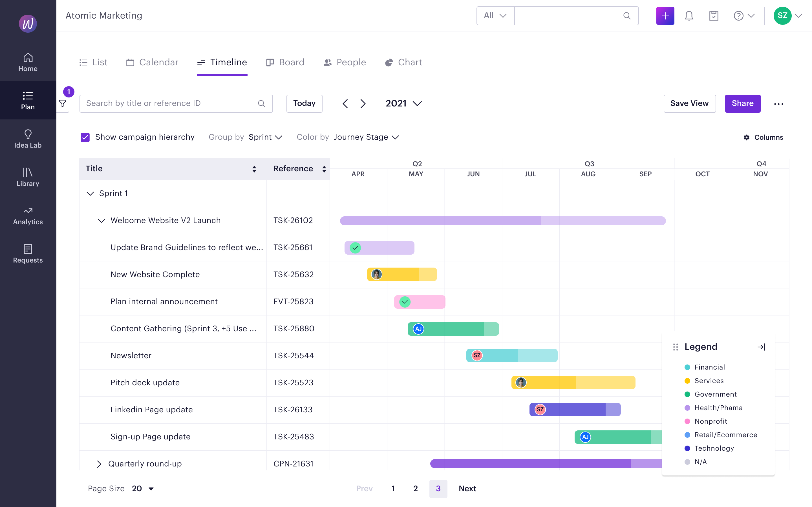Open the filter funnel icon
The image size is (812, 507).
point(63,104)
